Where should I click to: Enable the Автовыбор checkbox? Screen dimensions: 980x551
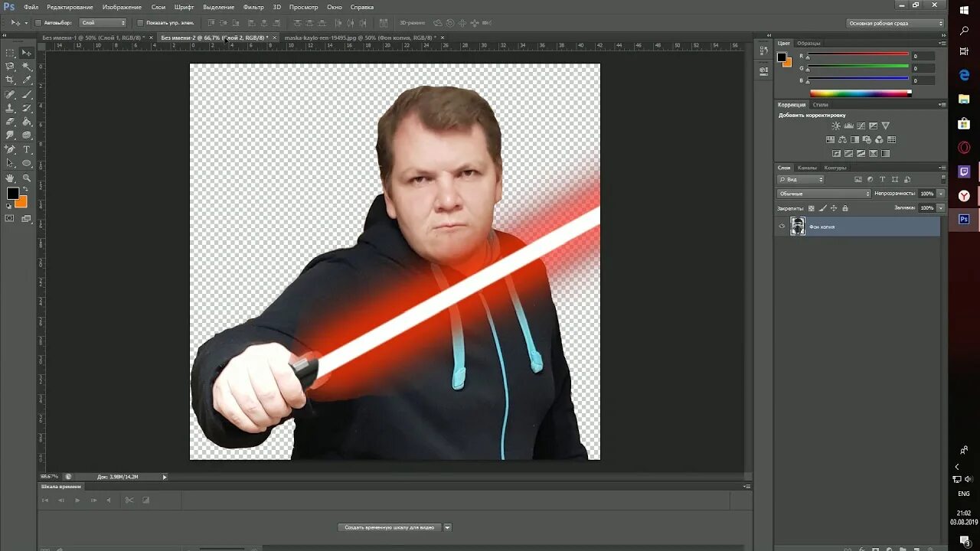click(39, 23)
